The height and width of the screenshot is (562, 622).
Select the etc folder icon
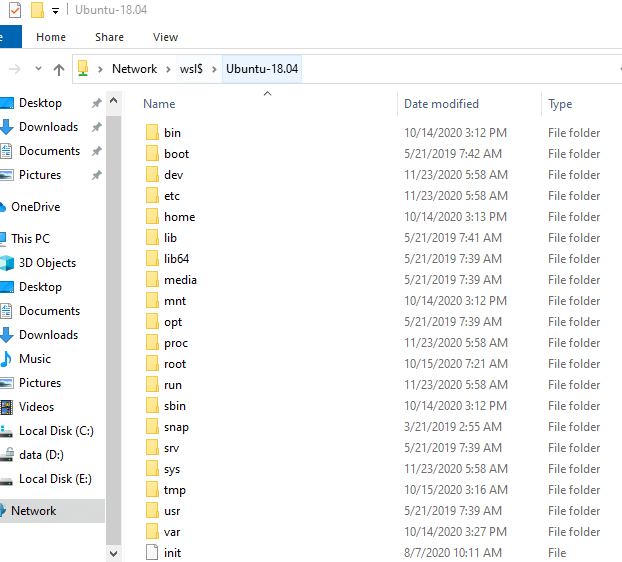(x=152, y=196)
